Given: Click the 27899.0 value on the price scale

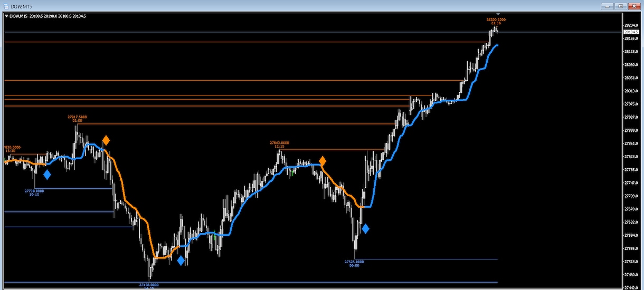Looking at the screenshot, I should tap(631, 130).
